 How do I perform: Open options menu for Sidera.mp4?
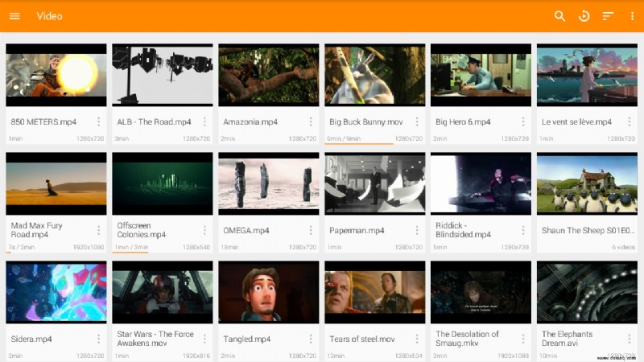click(98, 339)
